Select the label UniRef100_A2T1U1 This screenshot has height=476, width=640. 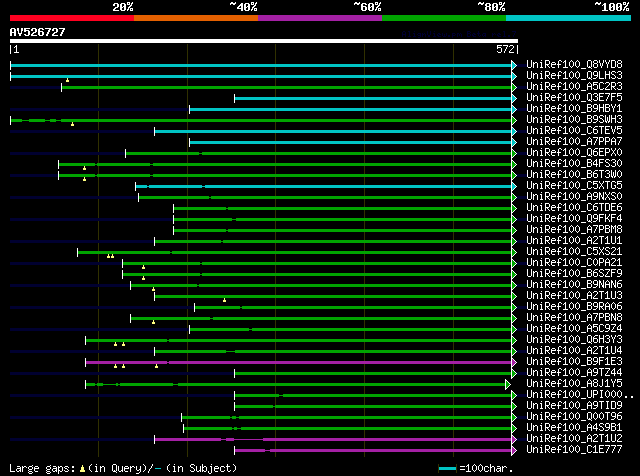click(x=574, y=240)
